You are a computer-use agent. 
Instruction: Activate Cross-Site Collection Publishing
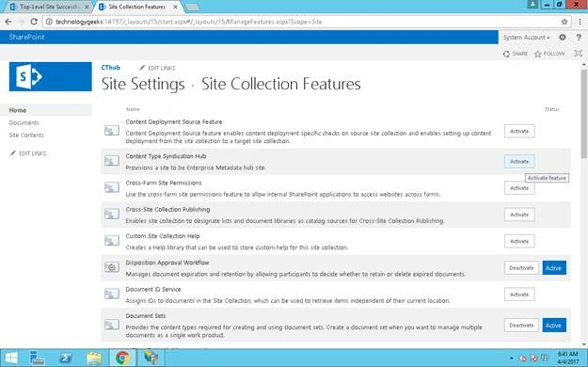point(519,215)
